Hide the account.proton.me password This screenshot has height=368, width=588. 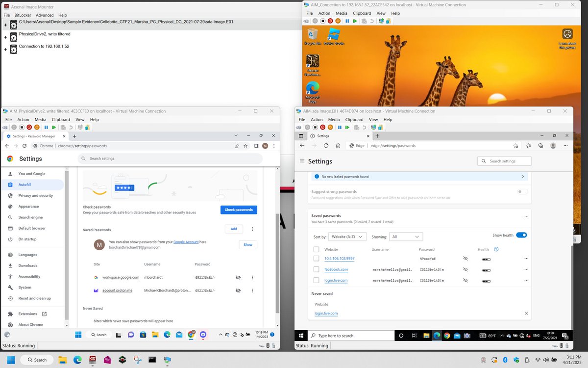(238, 290)
